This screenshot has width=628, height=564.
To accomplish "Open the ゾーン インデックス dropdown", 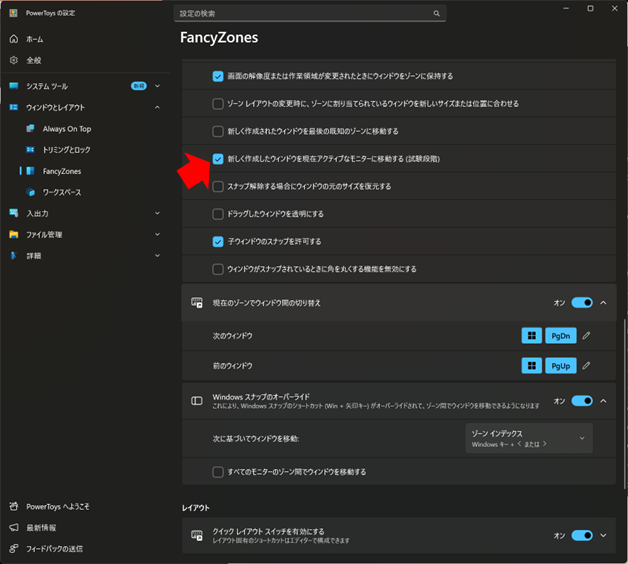I will [x=528, y=438].
